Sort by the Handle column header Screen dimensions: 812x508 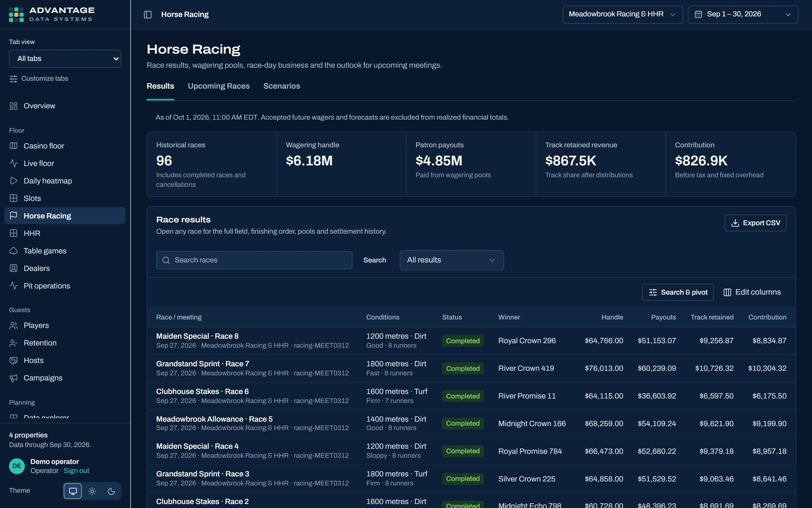pyautogui.click(x=612, y=317)
